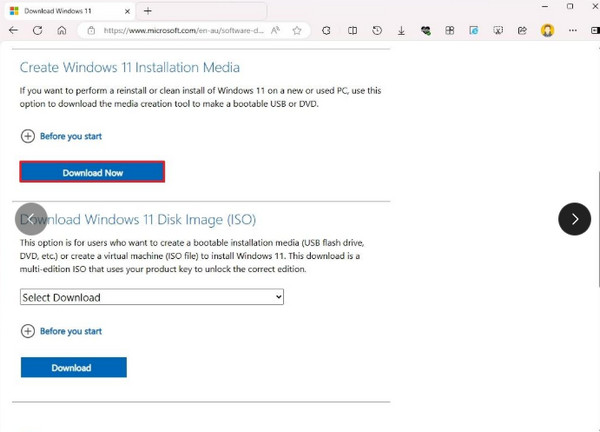Open the Collections icon in toolbar
This screenshot has height=432, width=600.
coord(450,30)
